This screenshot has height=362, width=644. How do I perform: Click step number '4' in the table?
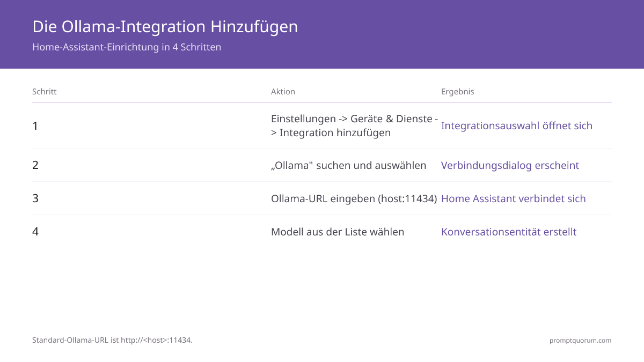[35, 232]
